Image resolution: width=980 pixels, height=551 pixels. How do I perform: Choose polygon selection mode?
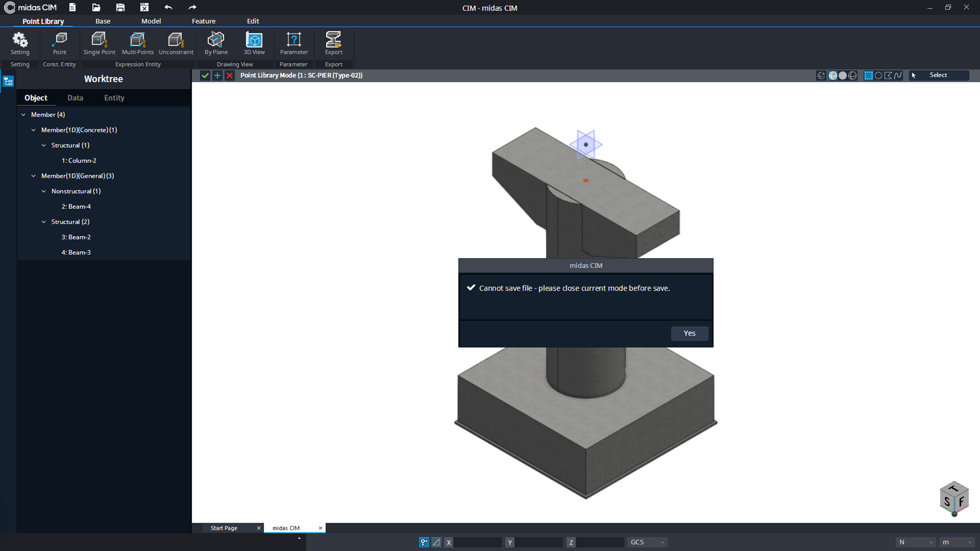click(888, 75)
